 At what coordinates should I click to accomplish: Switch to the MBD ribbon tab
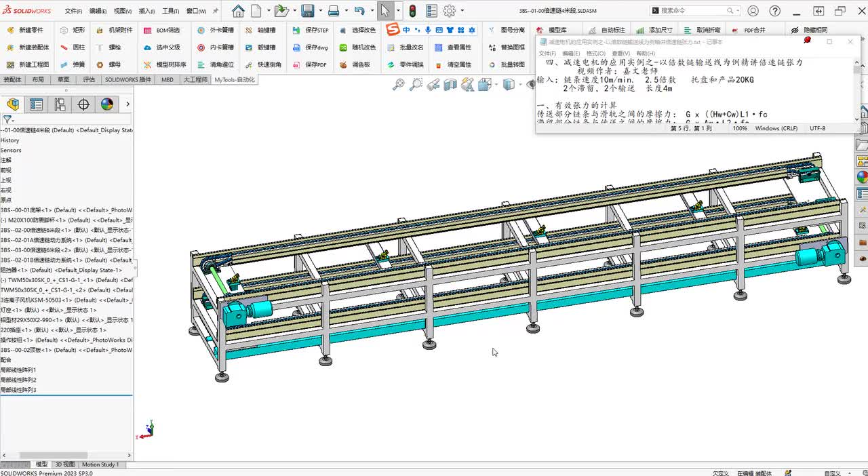(167, 79)
